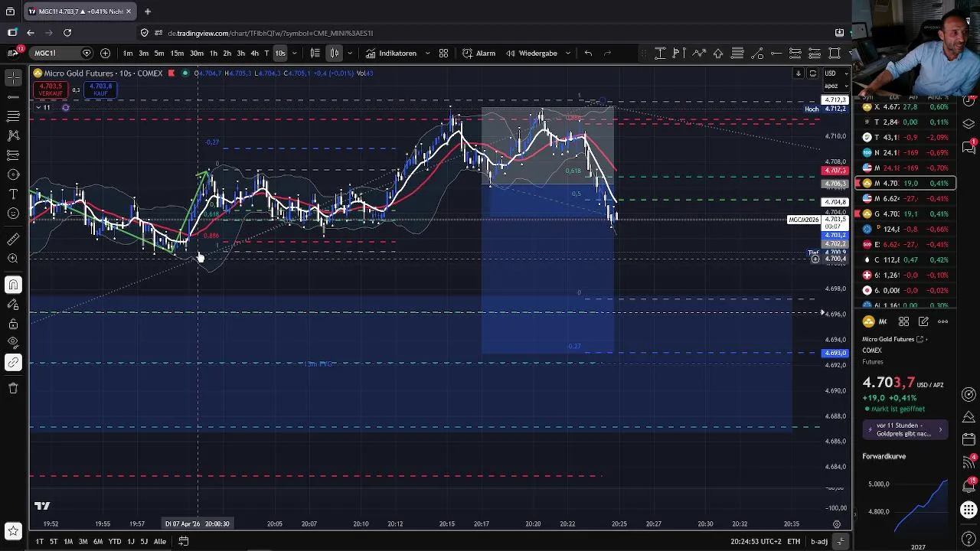Select the 1T date range
Viewport: 980px width, 551px height.
[39, 541]
